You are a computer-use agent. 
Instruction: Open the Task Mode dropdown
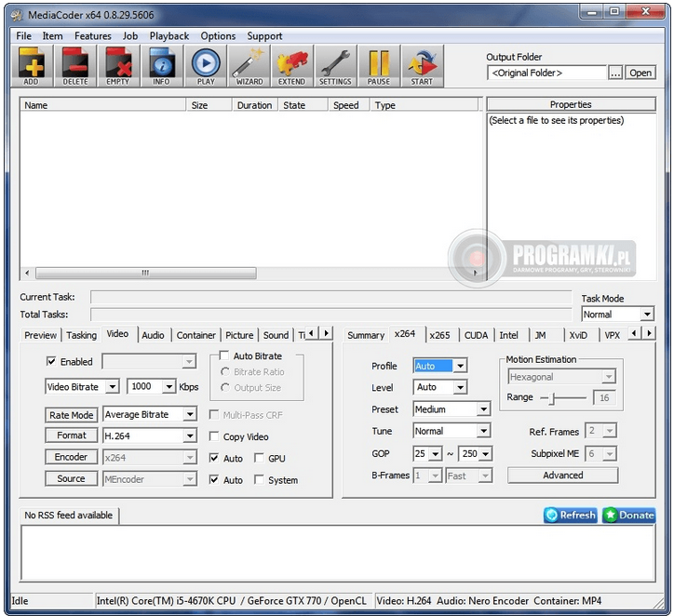[x=647, y=314]
